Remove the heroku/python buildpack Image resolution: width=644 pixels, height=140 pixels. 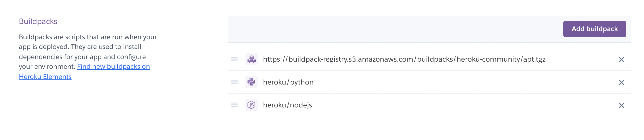coord(622,82)
